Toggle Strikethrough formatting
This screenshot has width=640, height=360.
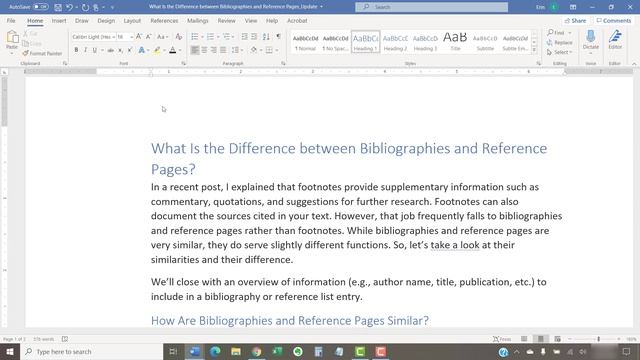point(110,50)
